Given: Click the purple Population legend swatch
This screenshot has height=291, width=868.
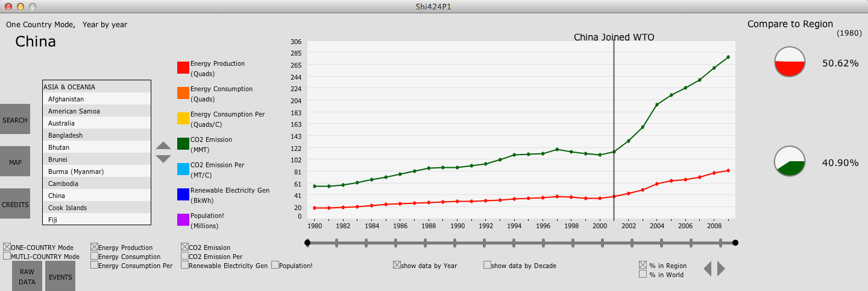Looking at the screenshot, I should pyautogui.click(x=183, y=220).
